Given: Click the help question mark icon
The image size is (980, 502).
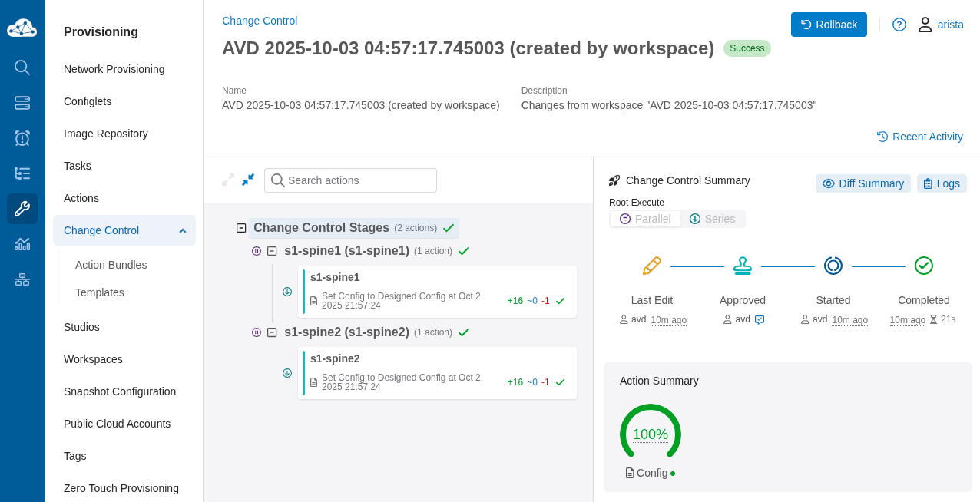Looking at the screenshot, I should [x=899, y=25].
